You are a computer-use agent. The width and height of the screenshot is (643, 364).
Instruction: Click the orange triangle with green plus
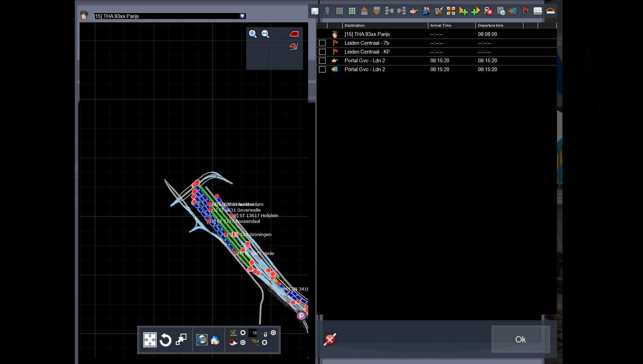pos(464,11)
